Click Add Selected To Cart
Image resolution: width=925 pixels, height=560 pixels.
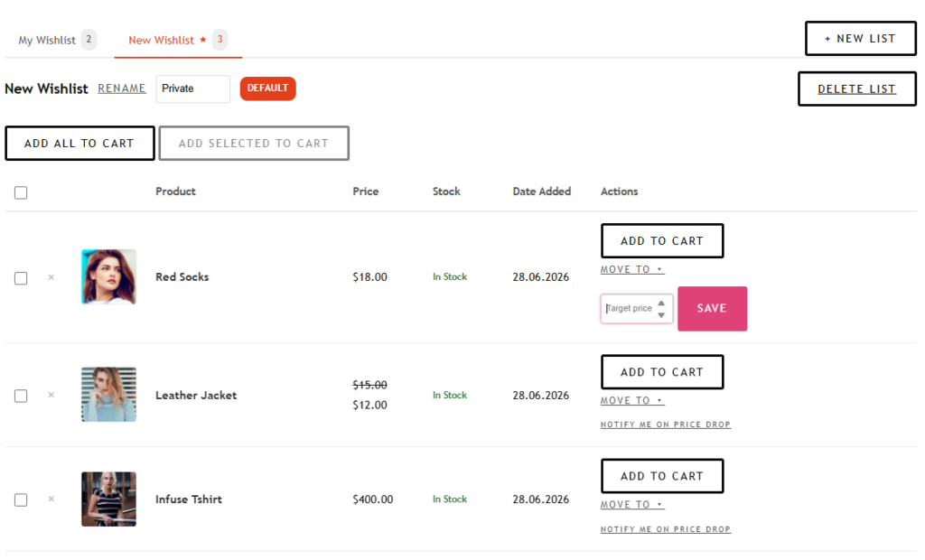tap(254, 144)
